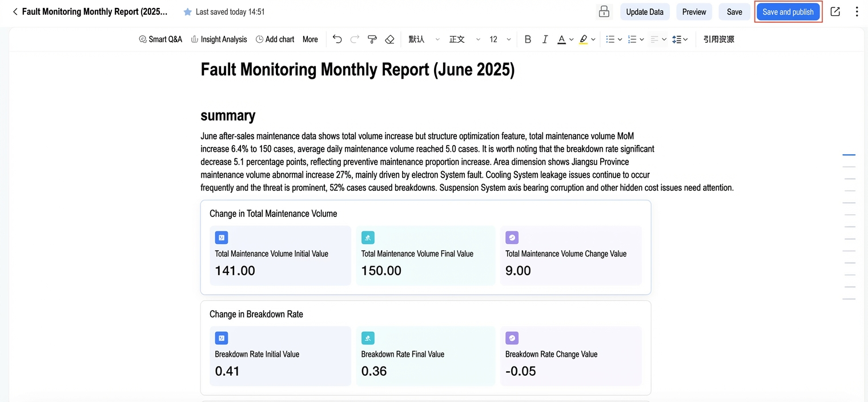The width and height of the screenshot is (868, 402).
Task: Click the summary heading
Action: [228, 115]
